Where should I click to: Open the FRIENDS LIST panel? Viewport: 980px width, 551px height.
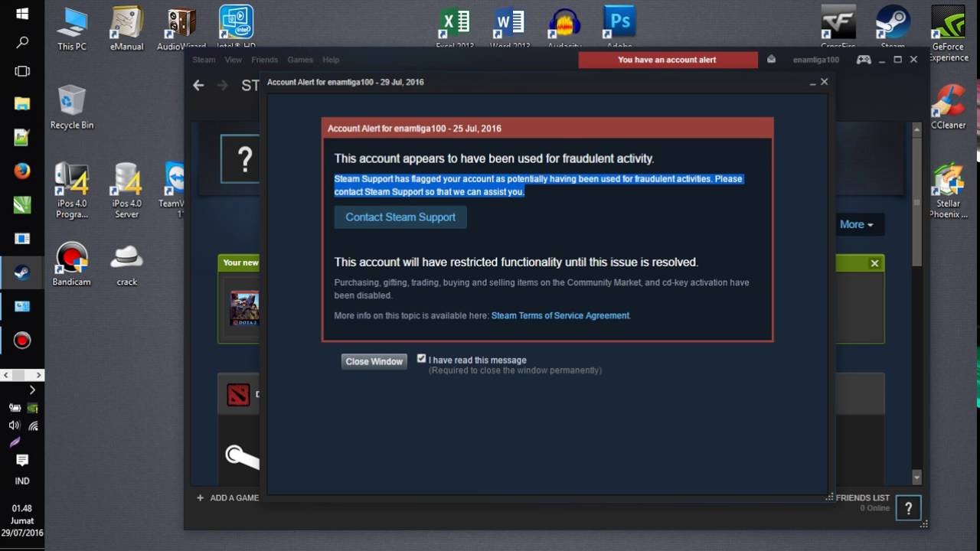(862, 497)
